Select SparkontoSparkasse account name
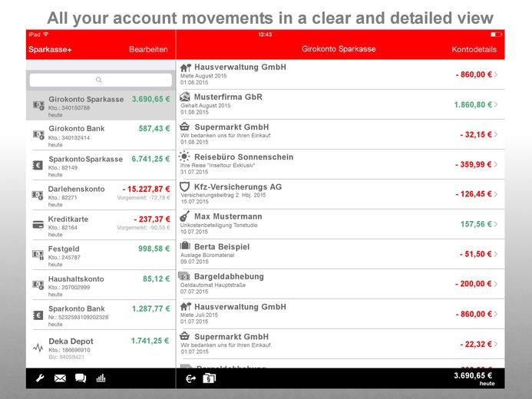Image resolution: width=532 pixels, height=399 pixels. point(85,159)
